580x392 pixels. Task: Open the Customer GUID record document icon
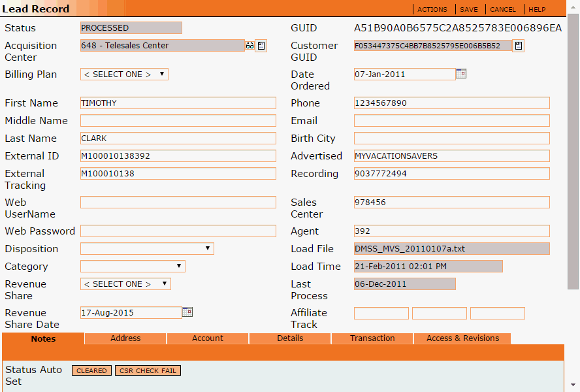(518, 46)
